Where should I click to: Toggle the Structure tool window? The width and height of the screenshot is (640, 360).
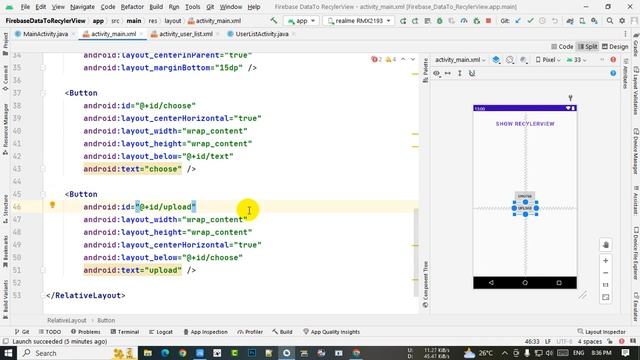click(x=5, y=209)
